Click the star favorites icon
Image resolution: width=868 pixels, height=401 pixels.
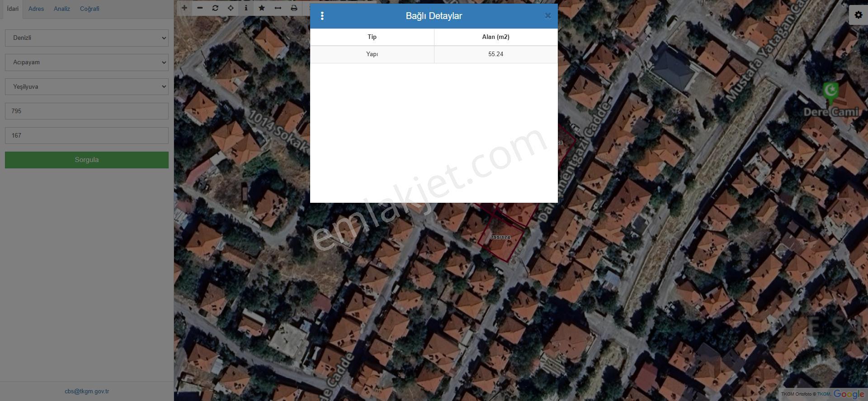point(262,8)
